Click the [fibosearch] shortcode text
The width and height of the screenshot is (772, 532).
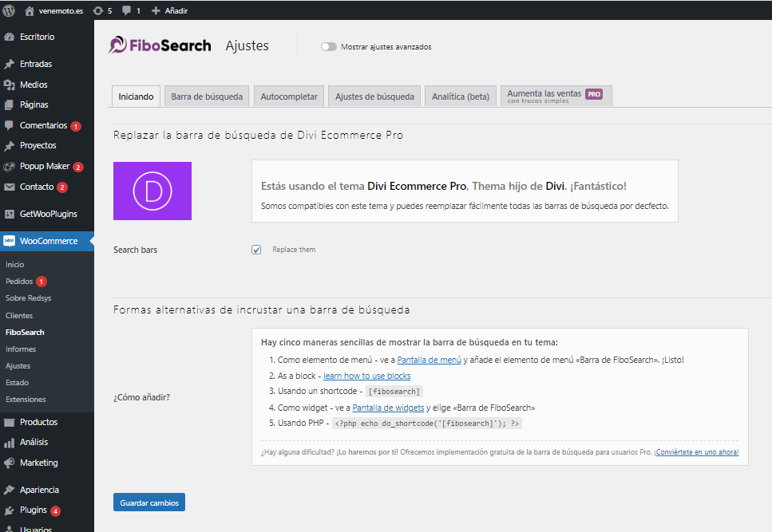394,392
